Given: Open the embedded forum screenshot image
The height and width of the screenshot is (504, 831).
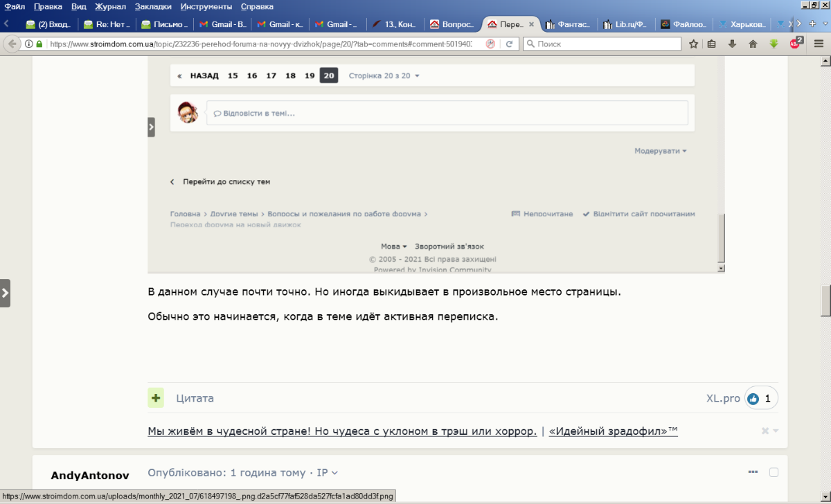Looking at the screenshot, I should [x=436, y=166].
